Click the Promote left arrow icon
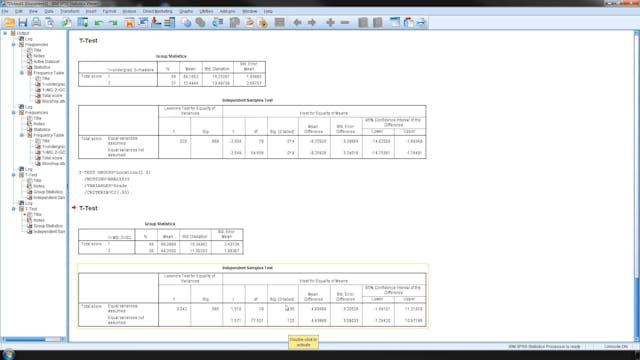640x360 pixels. point(297,22)
